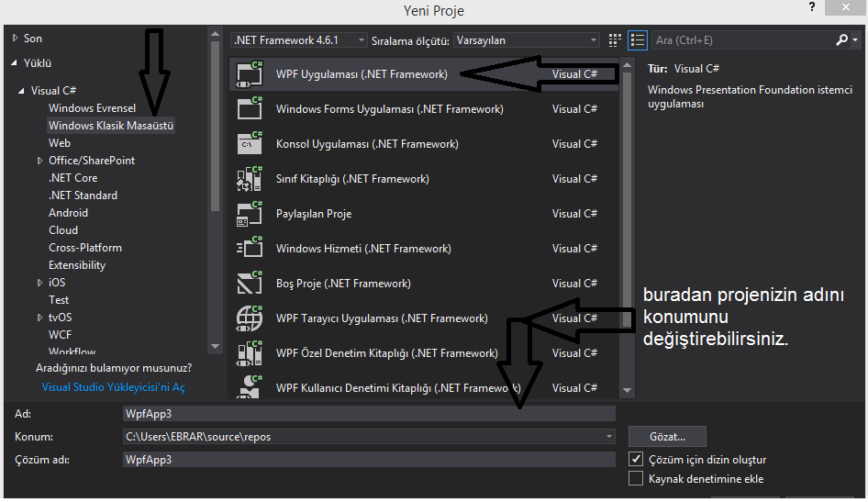Viewport: 868px width, 502px height.
Task: Select the WCF category
Action: tap(60, 335)
